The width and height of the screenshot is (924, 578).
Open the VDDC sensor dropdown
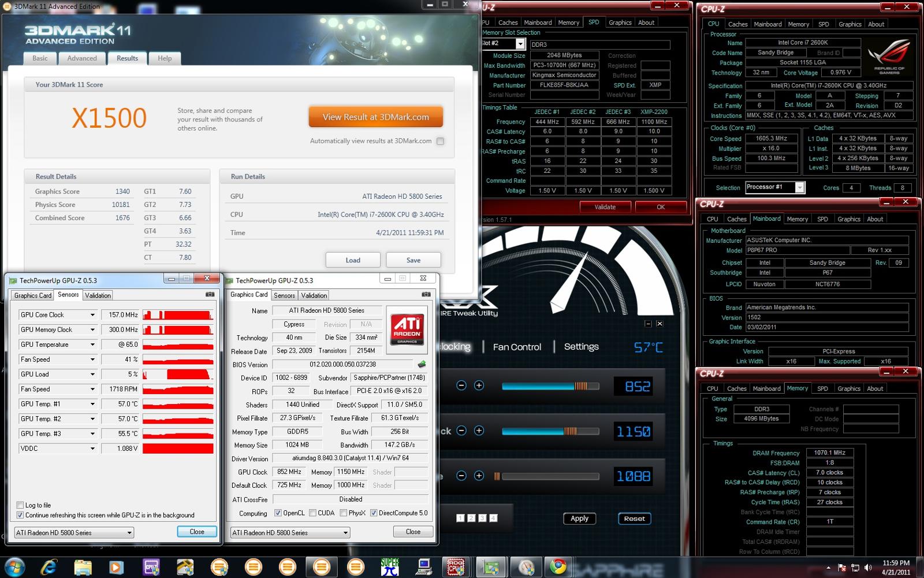coord(92,449)
